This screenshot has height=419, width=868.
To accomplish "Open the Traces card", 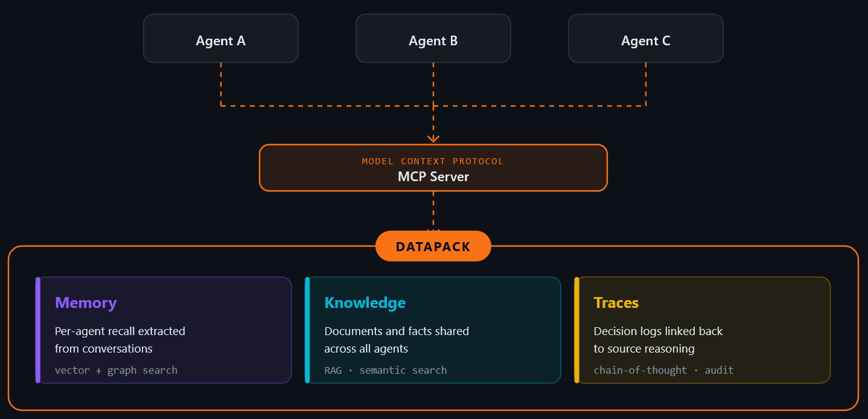I will 702,330.
